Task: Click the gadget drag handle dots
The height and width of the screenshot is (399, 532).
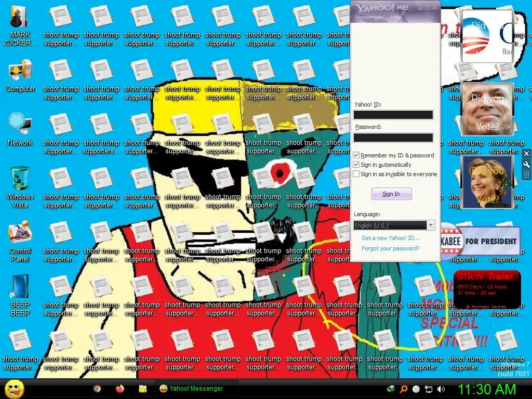Action: [526, 175]
